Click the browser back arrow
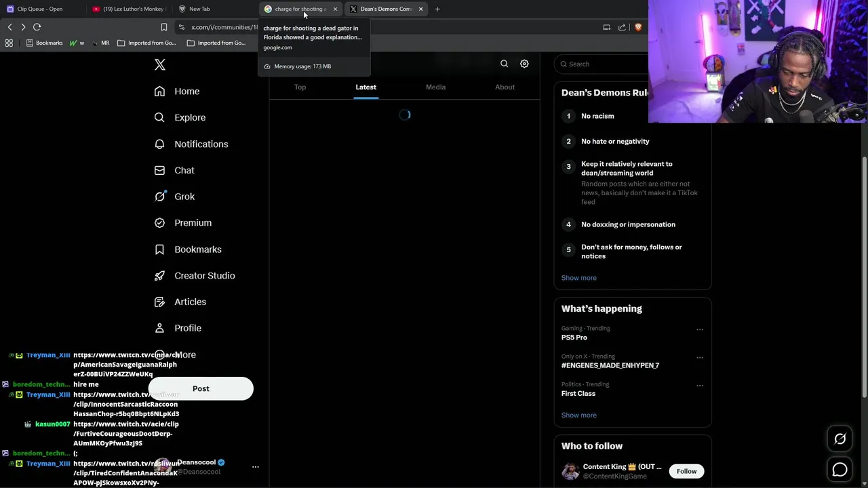The width and height of the screenshot is (868, 488). pyautogui.click(x=9, y=27)
